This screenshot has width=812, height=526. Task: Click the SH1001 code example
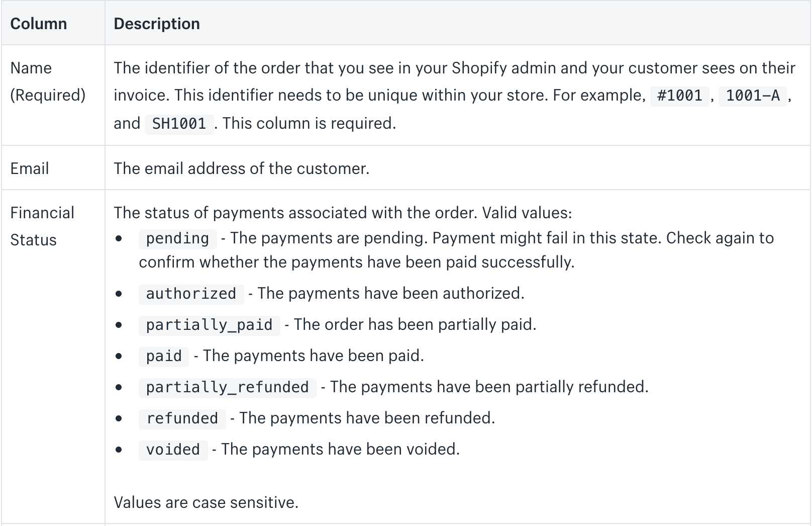179,123
